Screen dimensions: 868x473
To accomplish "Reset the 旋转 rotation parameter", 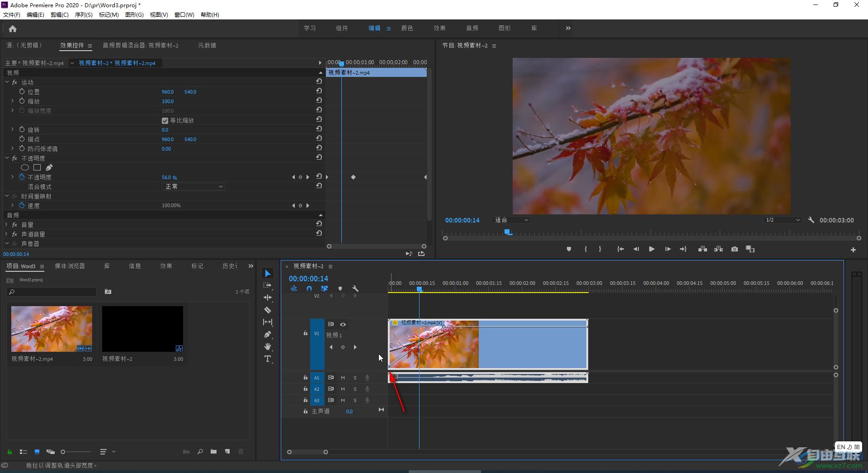I will point(319,129).
